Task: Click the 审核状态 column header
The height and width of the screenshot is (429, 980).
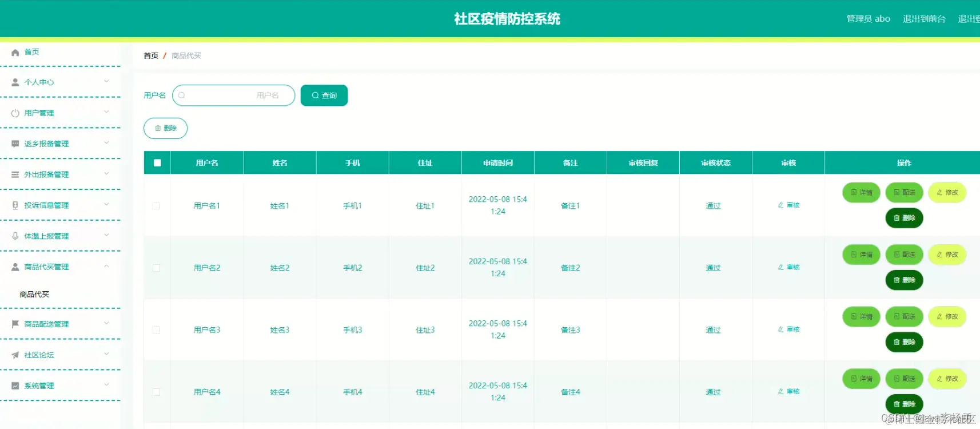Action: 716,163
